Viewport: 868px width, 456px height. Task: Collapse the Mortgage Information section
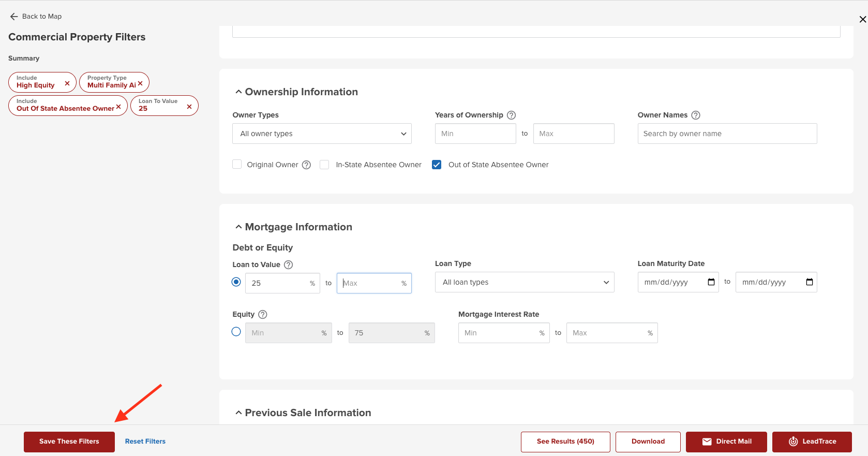tap(238, 227)
